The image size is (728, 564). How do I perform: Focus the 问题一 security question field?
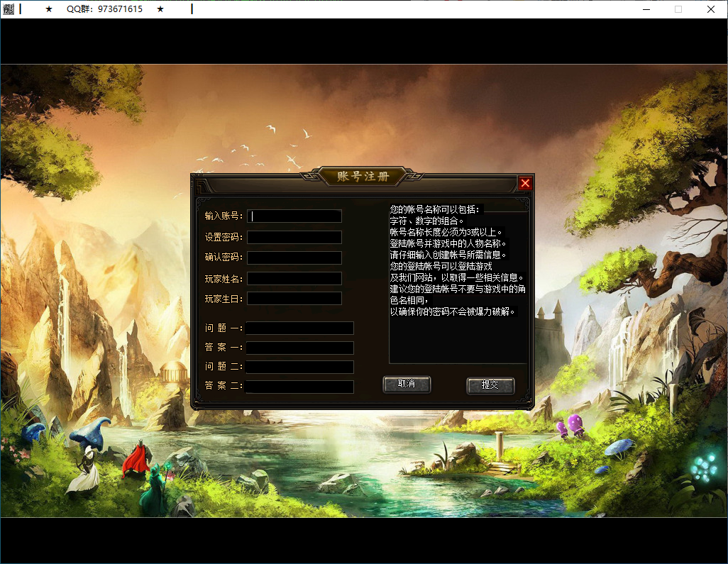point(299,328)
